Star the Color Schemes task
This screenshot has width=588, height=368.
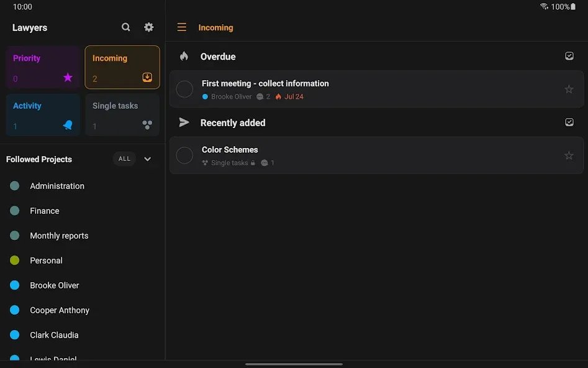point(569,155)
